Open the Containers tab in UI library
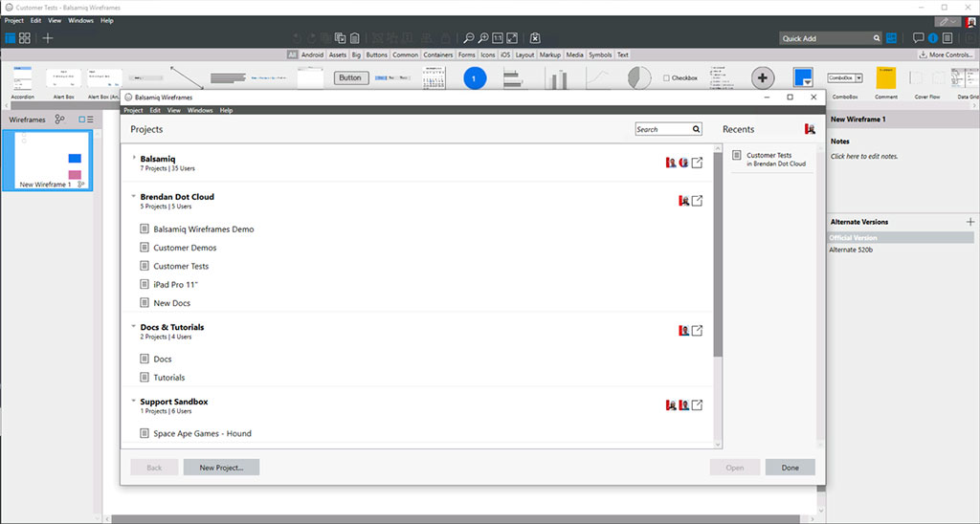This screenshot has width=980, height=524. coord(437,55)
